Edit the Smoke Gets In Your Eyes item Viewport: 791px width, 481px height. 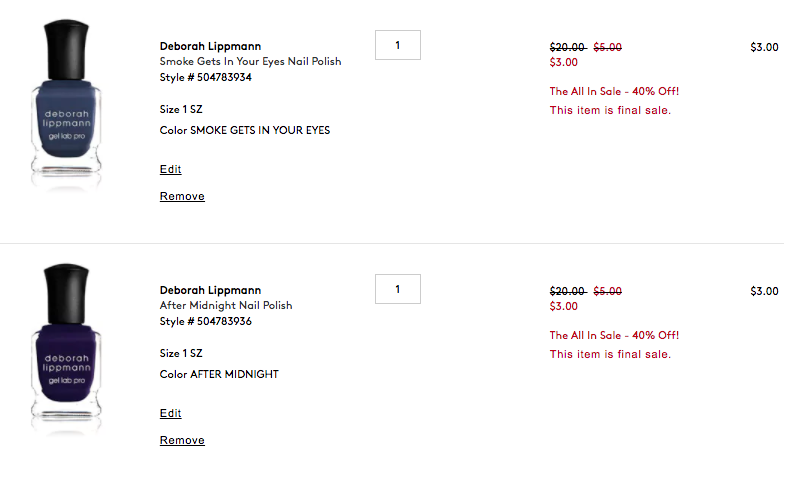coord(170,169)
